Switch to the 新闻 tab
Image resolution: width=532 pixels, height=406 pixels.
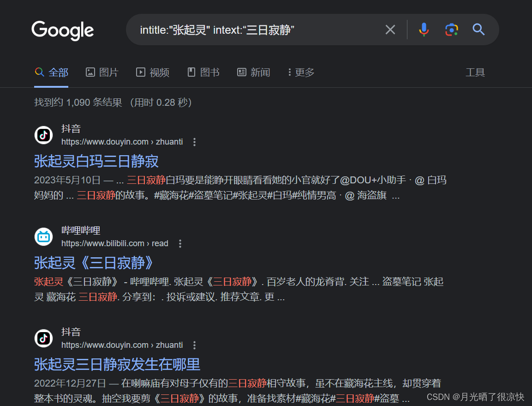[253, 73]
